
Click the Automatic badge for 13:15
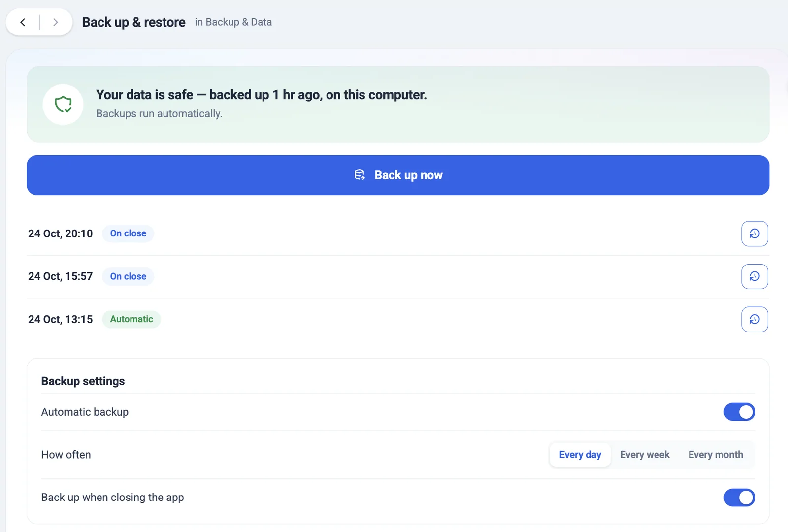[x=131, y=319]
